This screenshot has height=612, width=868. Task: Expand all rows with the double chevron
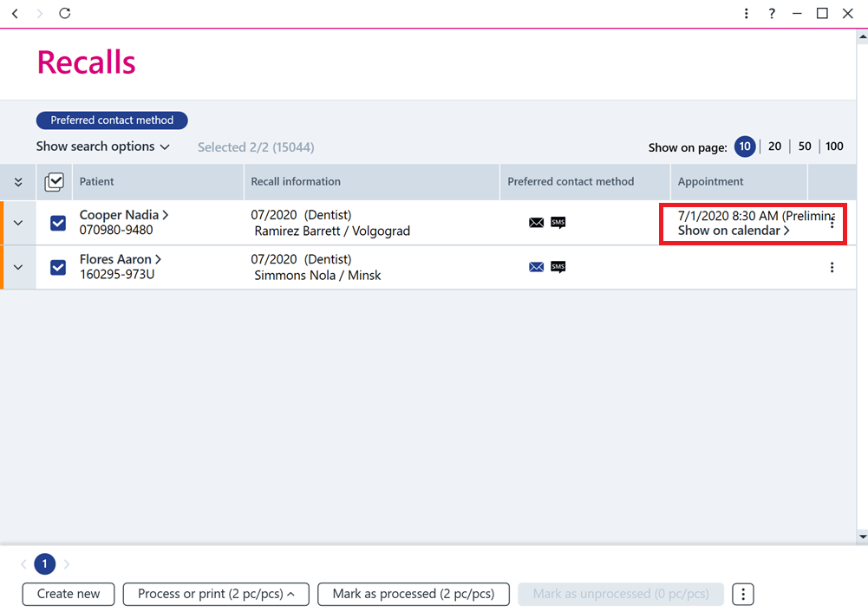[x=18, y=182]
